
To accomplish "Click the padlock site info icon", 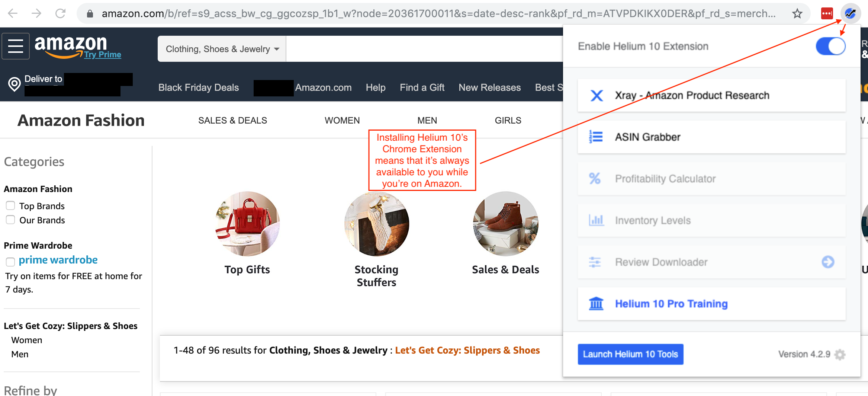I will coord(90,14).
